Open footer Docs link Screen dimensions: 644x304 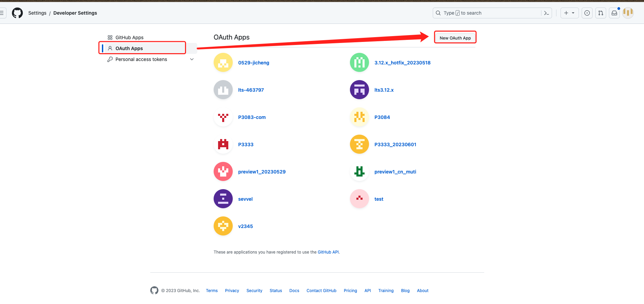[294, 291]
